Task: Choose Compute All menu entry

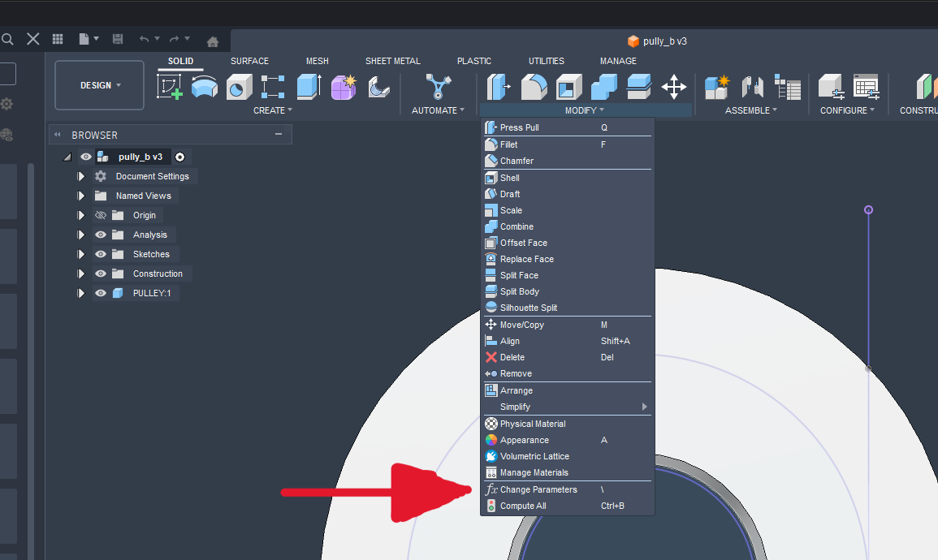Action: [x=567, y=506]
